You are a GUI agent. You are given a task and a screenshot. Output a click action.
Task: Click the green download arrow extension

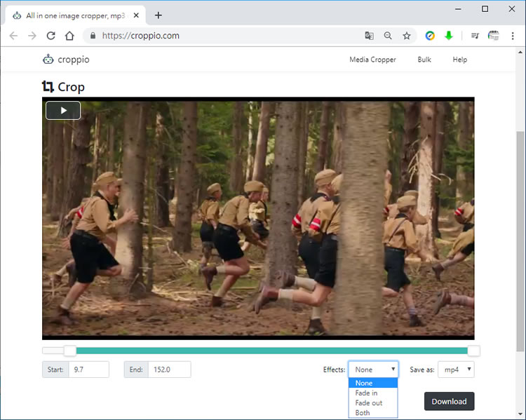[449, 36]
